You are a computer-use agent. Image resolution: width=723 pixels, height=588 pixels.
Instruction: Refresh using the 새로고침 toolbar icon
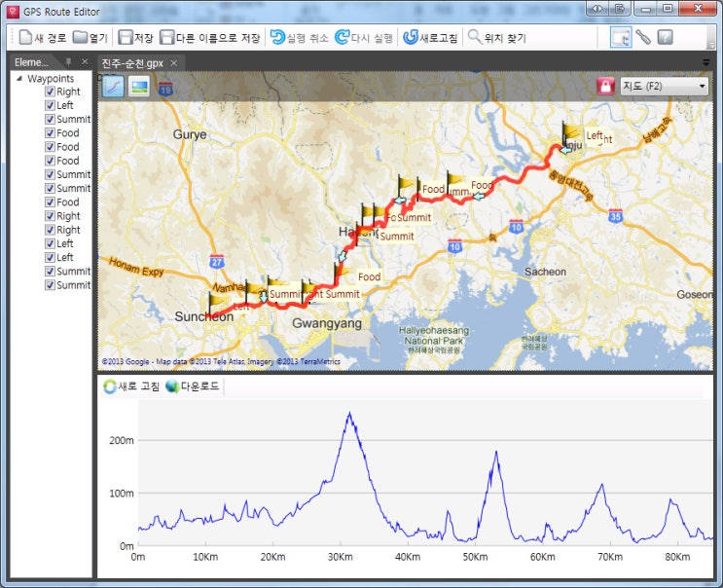pos(411,37)
